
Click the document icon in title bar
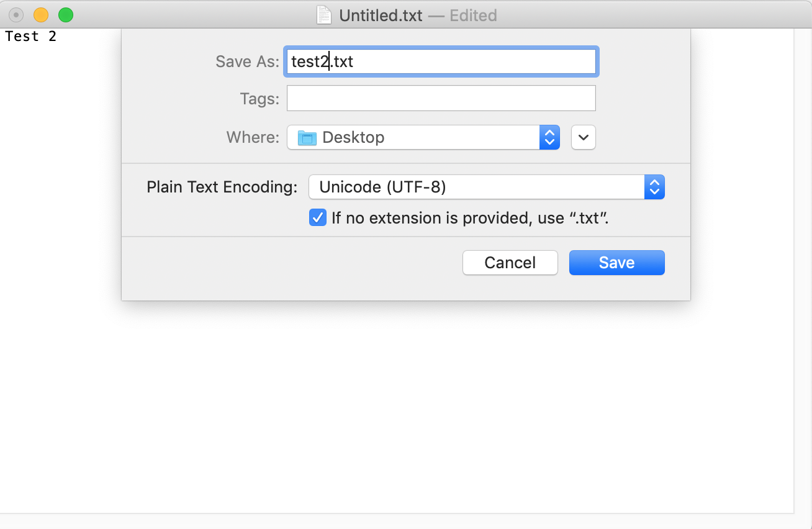coord(324,15)
